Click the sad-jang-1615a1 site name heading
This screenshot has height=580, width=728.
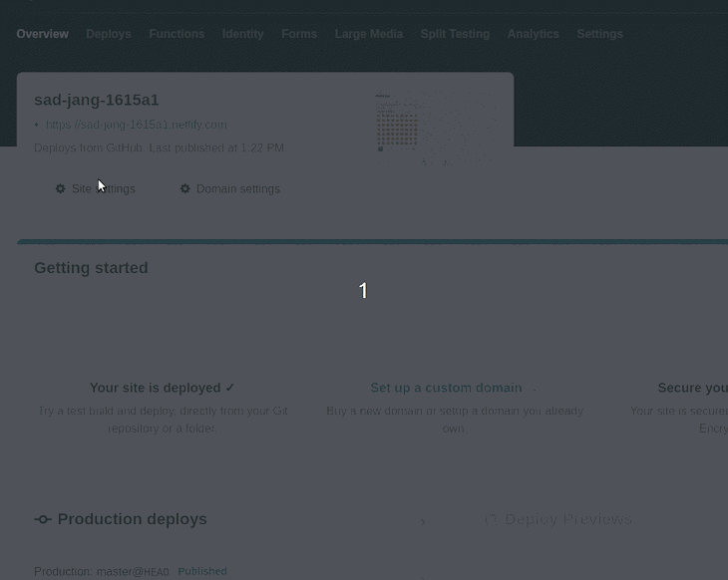click(x=97, y=100)
